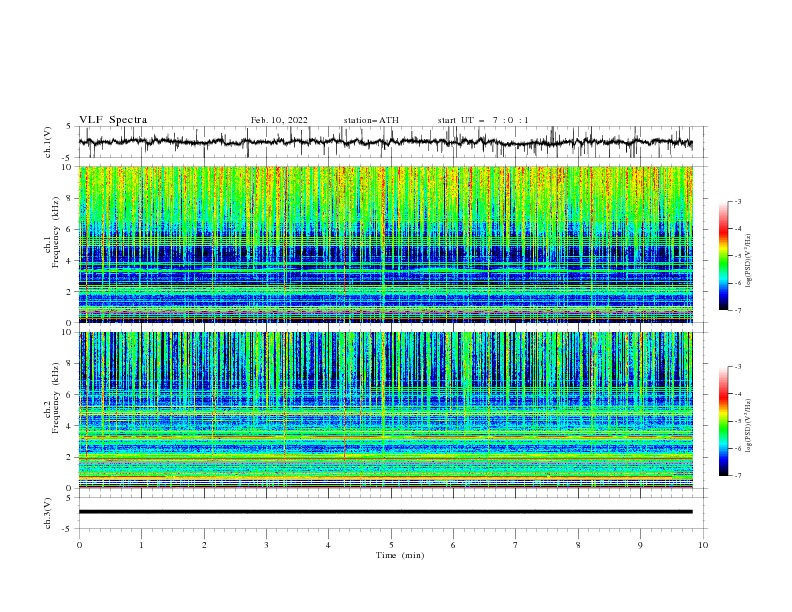Click the "10" frequency tick of ch.1 spectrogram
The width and height of the screenshot is (792, 612).
pyautogui.click(x=69, y=167)
